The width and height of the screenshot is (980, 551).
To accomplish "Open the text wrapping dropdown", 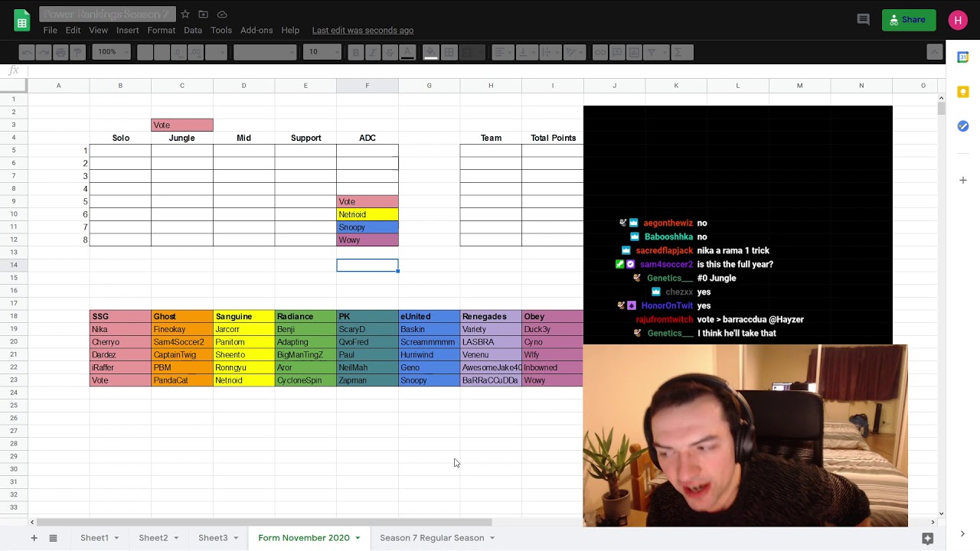I will 550,52.
